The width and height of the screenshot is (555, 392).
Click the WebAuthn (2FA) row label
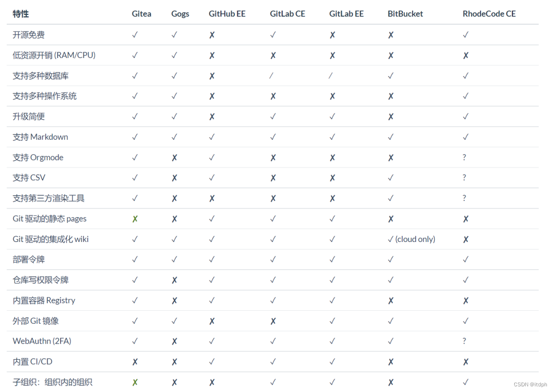(42, 341)
